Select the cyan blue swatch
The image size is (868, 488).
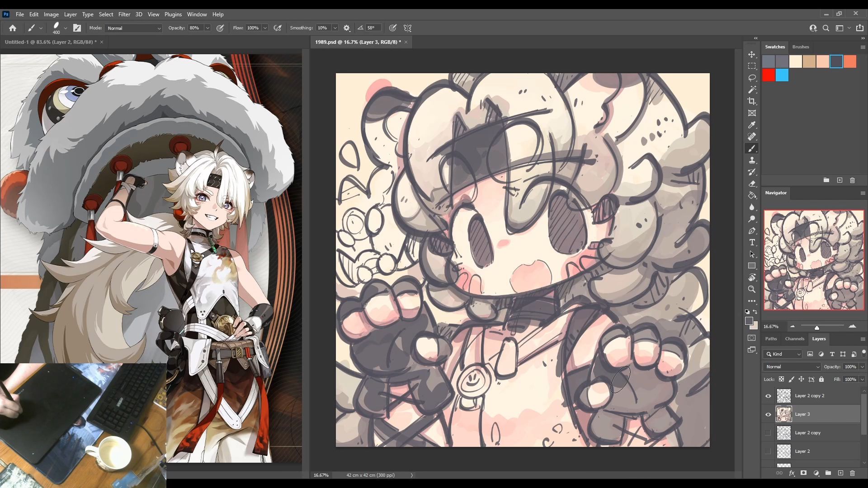pos(782,75)
